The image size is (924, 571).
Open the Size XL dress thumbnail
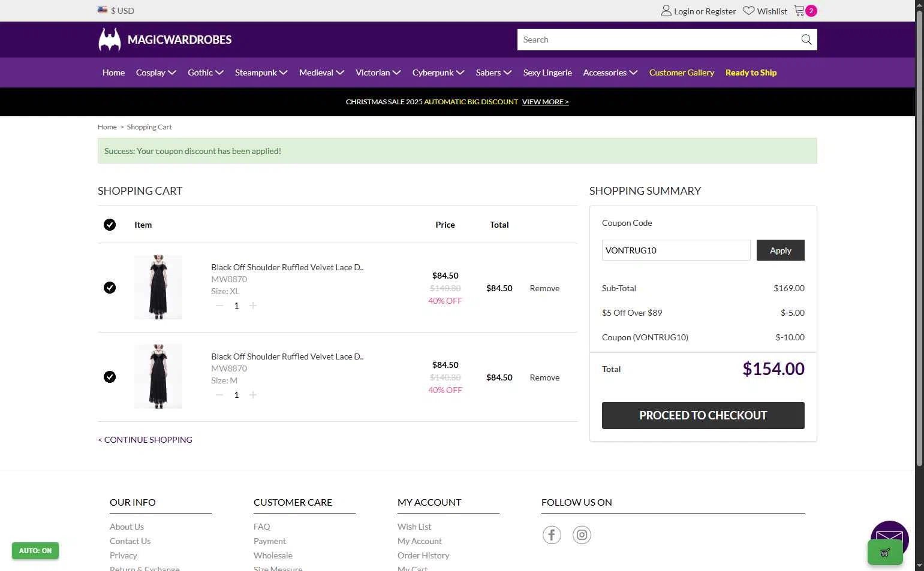coord(158,288)
